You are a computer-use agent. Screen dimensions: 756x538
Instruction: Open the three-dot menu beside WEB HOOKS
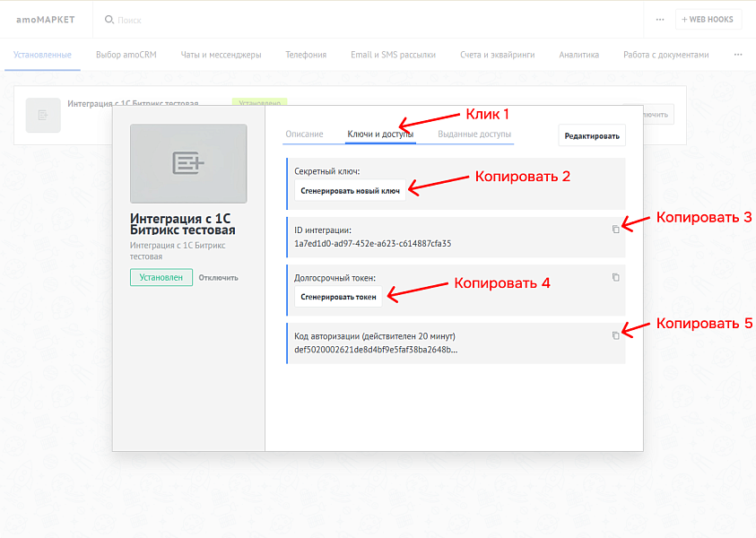click(x=660, y=19)
